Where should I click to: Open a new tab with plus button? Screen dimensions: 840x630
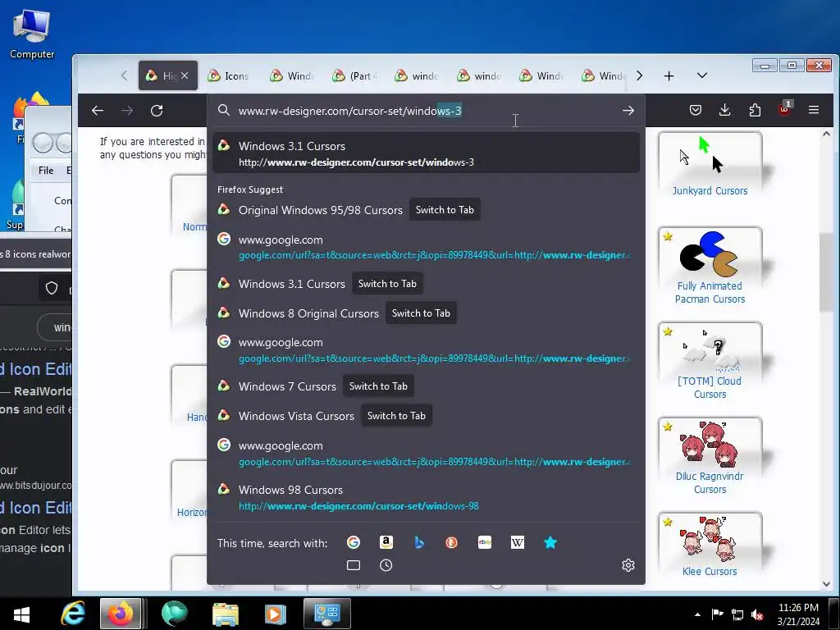click(x=669, y=76)
